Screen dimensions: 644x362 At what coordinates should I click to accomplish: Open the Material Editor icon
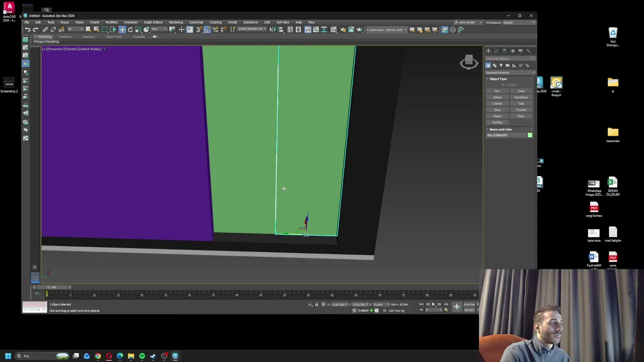pyautogui.click(x=333, y=29)
